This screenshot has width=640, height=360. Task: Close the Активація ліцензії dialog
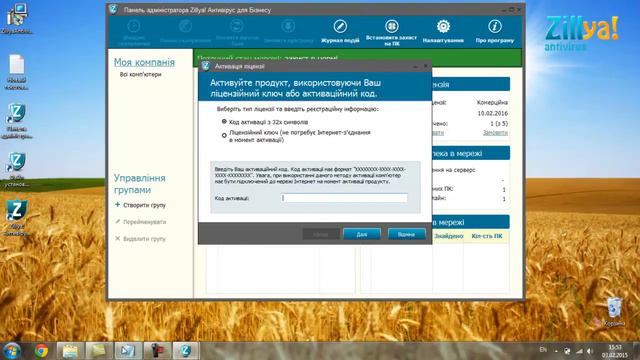click(x=426, y=66)
